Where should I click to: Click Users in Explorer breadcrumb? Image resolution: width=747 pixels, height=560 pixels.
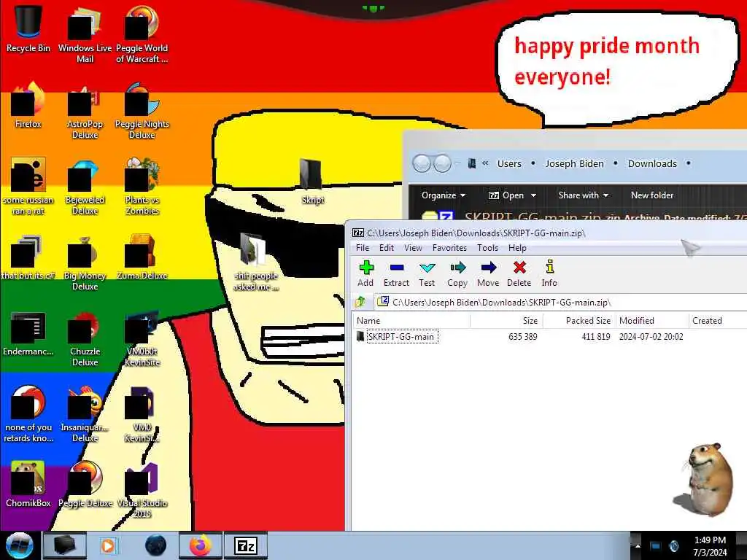pyautogui.click(x=509, y=164)
